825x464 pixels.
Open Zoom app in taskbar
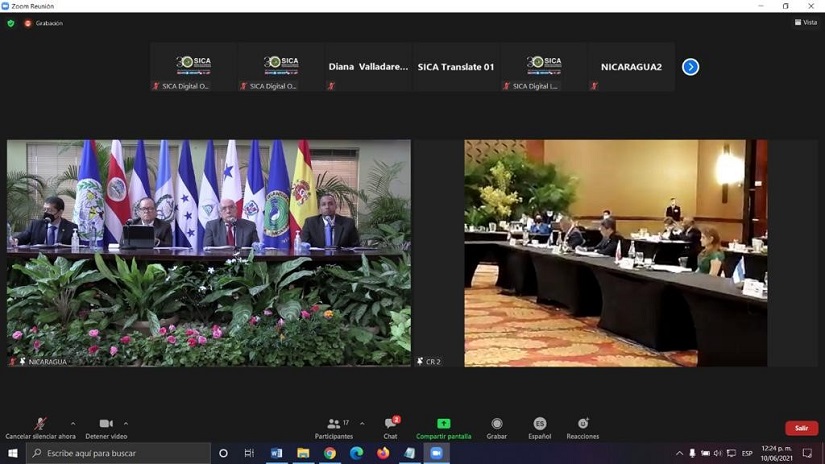click(436, 453)
